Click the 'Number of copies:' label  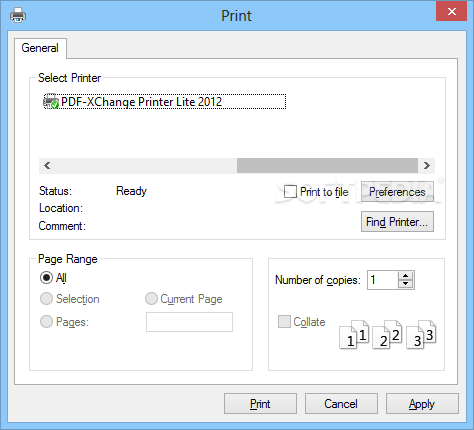318,280
